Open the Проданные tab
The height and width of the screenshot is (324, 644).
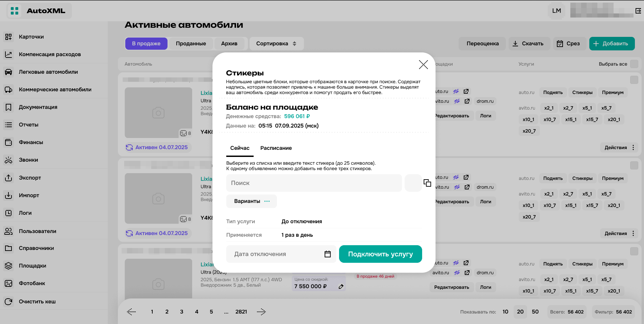coord(190,43)
